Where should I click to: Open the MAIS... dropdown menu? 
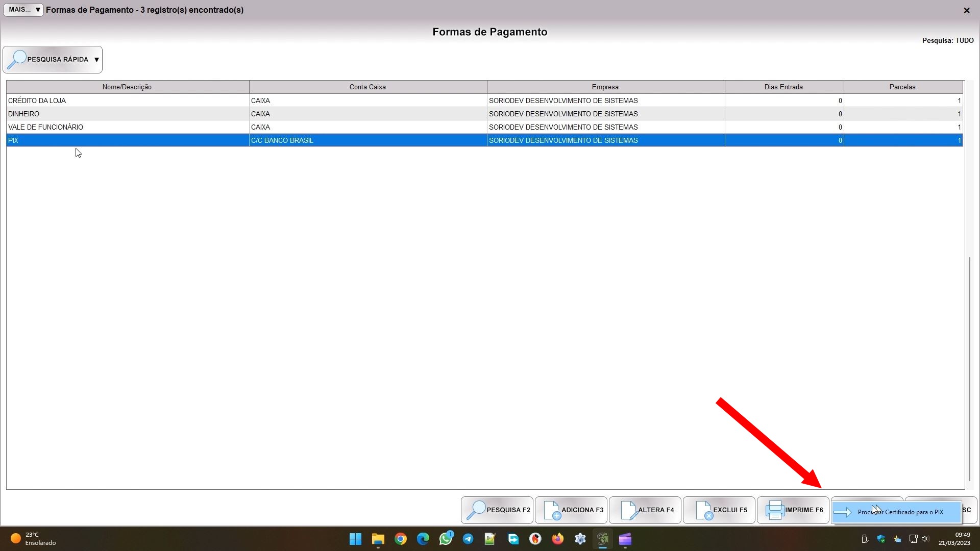23,10
